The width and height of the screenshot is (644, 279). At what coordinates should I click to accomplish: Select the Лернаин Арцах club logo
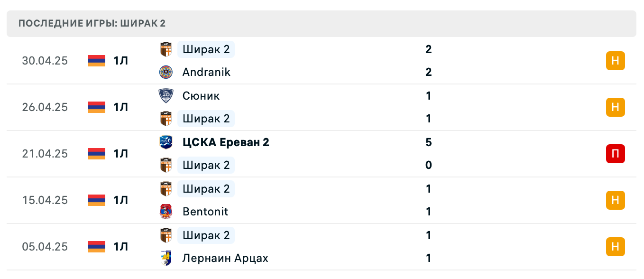click(166, 258)
